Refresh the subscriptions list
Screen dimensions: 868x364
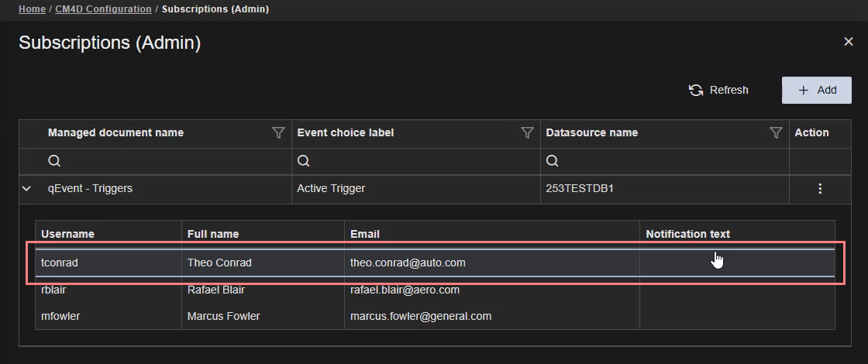tap(718, 90)
